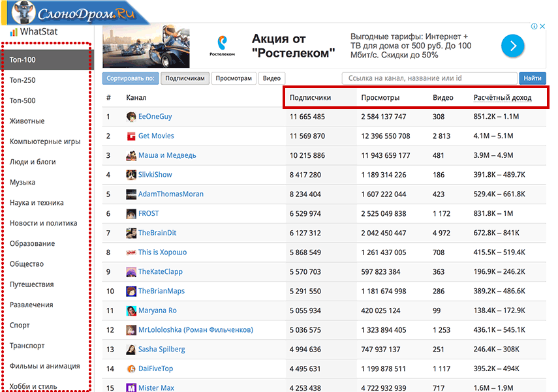Sort channels by Видео button
Image resolution: width=558 pixels, height=392 pixels.
(271, 78)
